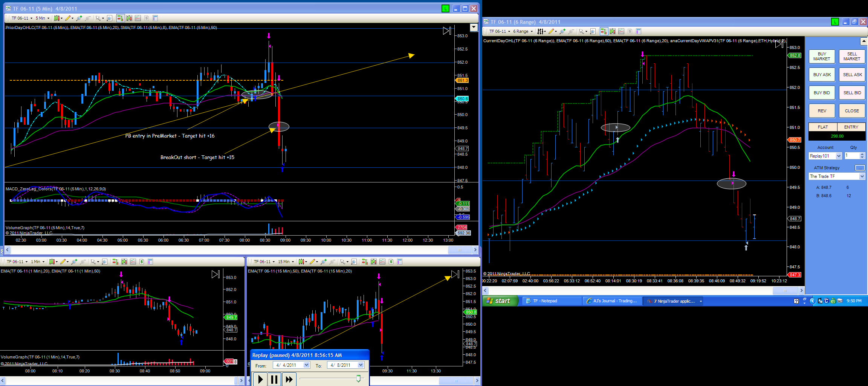Screen dimensions: 868x386
Task: Toggle Chart Trader panel in 6 Range chart
Action: pos(604,31)
